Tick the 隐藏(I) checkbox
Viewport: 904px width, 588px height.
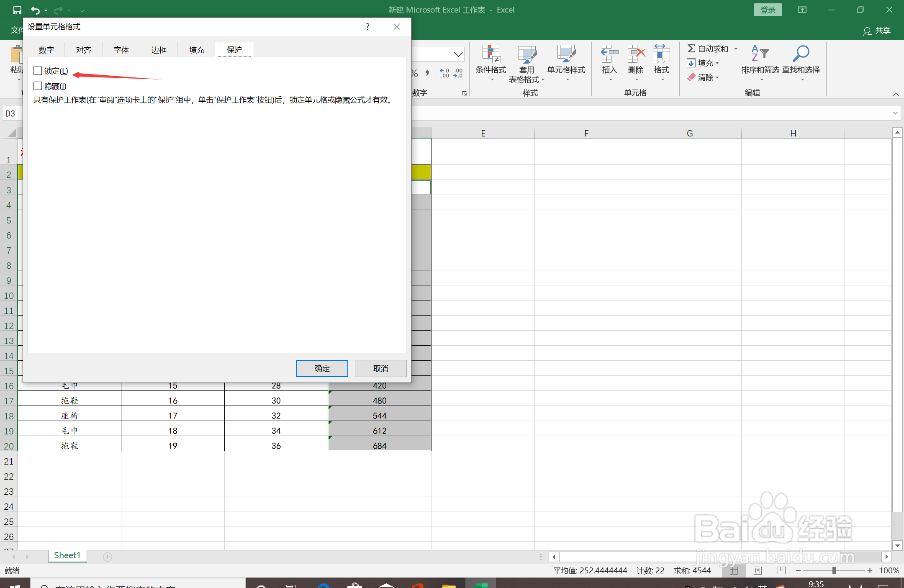[x=38, y=86]
